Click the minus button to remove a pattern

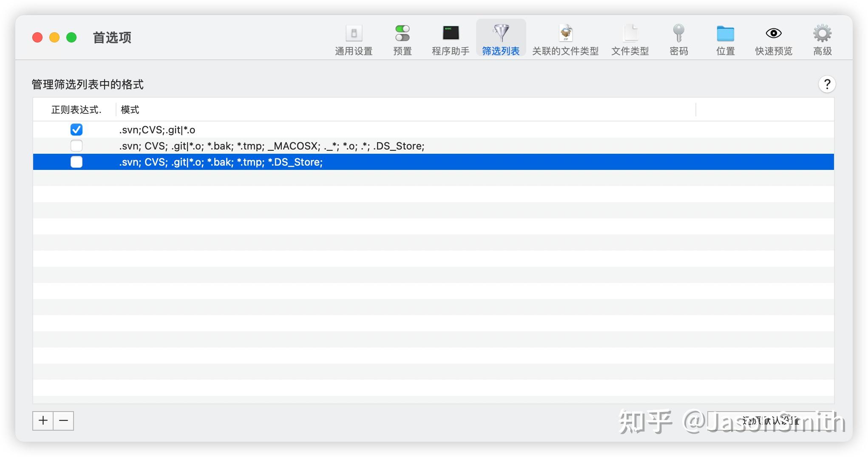pyautogui.click(x=63, y=421)
